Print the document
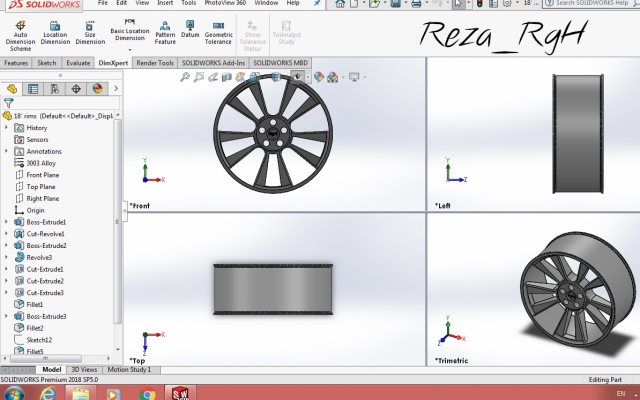The width and height of the screenshot is (640, 400). click(x=416, y=4)
